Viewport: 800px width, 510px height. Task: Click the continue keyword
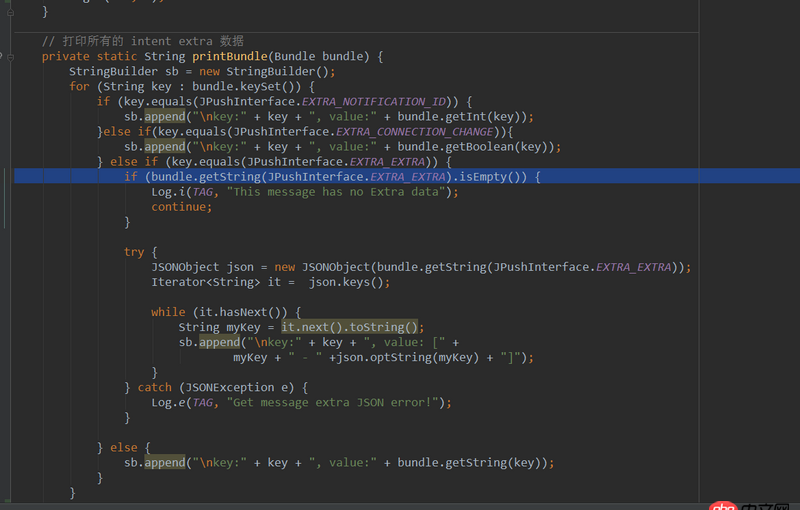[181, 207]
